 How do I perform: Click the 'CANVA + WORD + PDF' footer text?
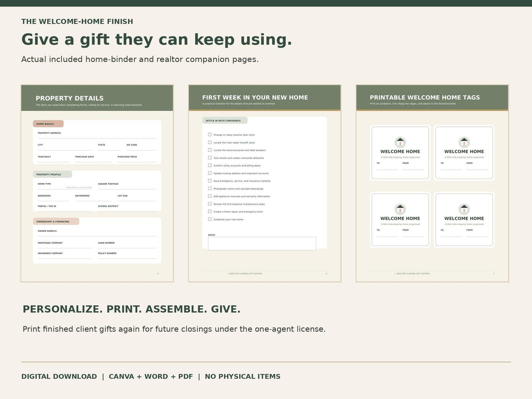151,376
